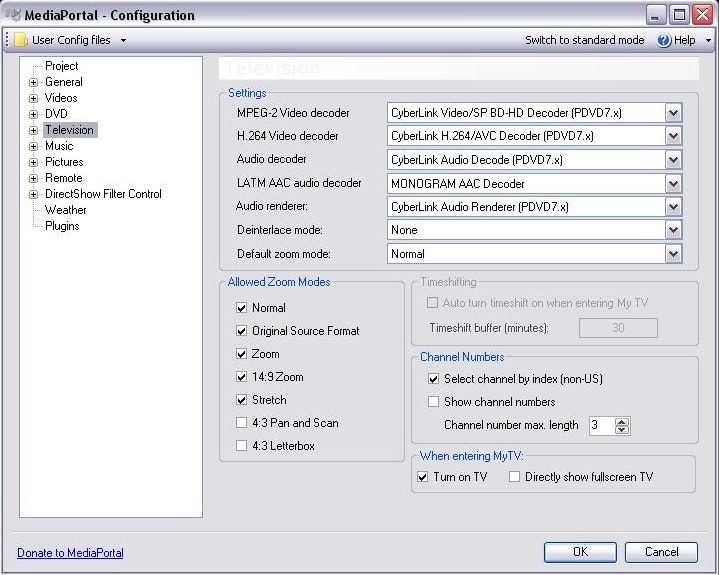Expand the General tree node
The height and width of the screenshot is (575, 719).
pos(33,82)
